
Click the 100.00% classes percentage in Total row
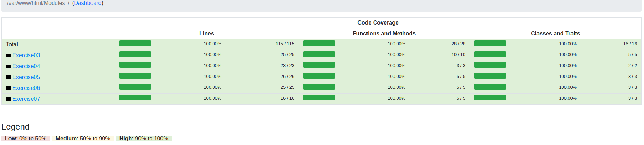coord(568,44)
